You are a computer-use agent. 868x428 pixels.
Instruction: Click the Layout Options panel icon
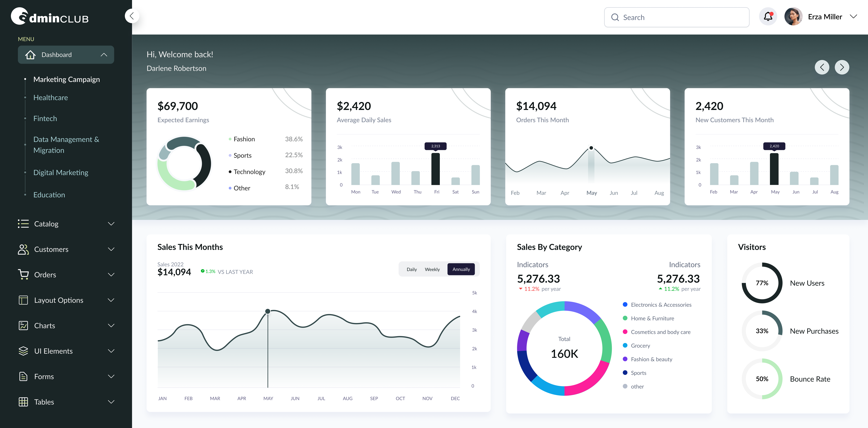click(23, 300)
